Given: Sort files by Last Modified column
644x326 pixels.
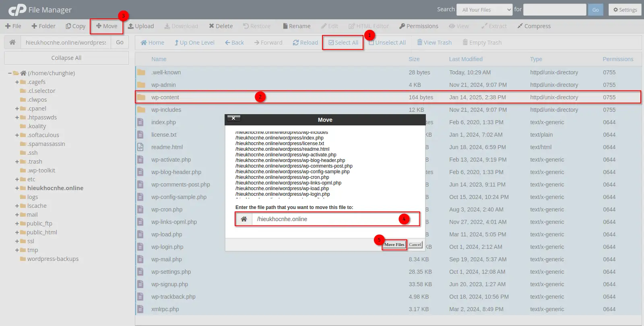Looking at the screenshot, I should pyautogui.click(x=466, y=59).
